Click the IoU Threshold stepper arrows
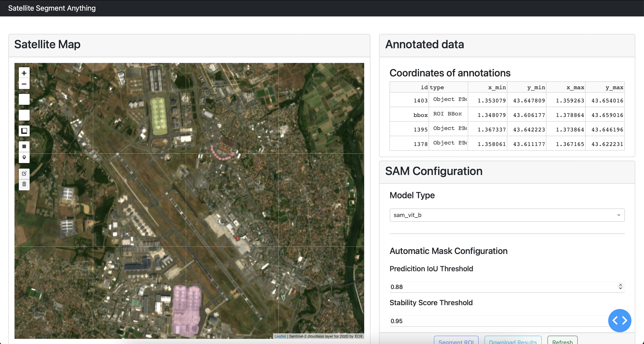Screen dimensions: 644x344 [620, 287]
